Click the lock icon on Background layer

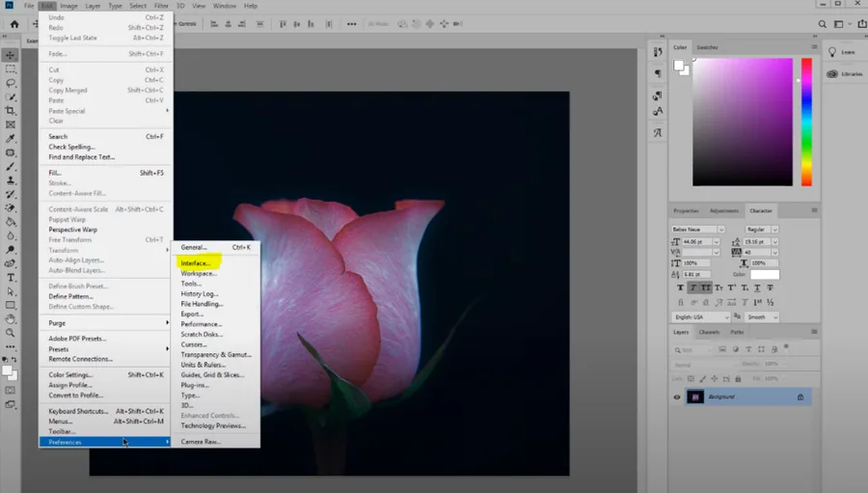coord(800,397)
